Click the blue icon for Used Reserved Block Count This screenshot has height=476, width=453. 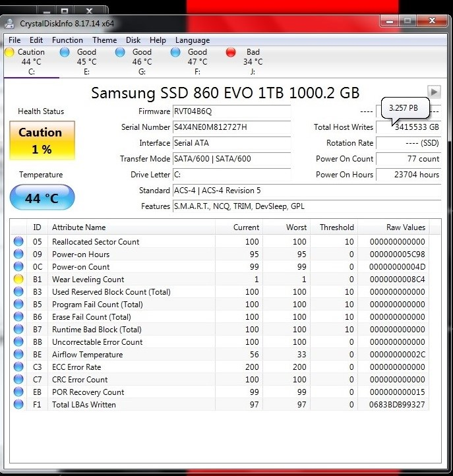[18, 292]
